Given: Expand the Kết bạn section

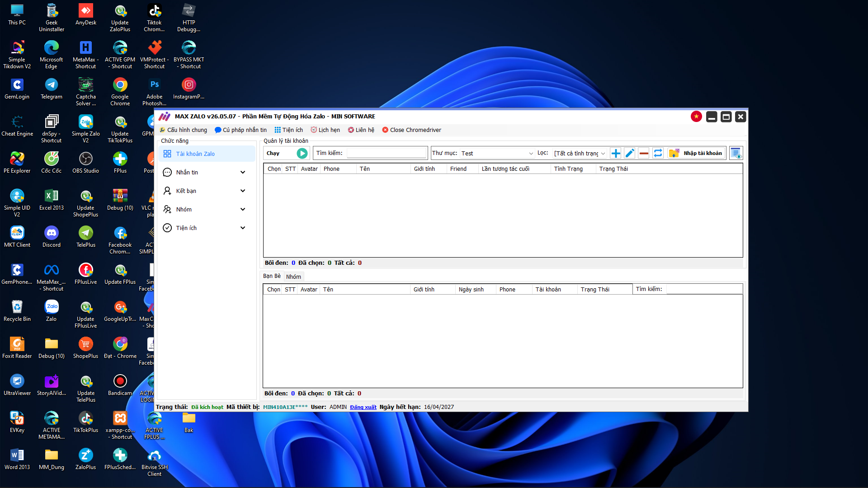Looking at the screenshot, I should [x=207, y=191].
